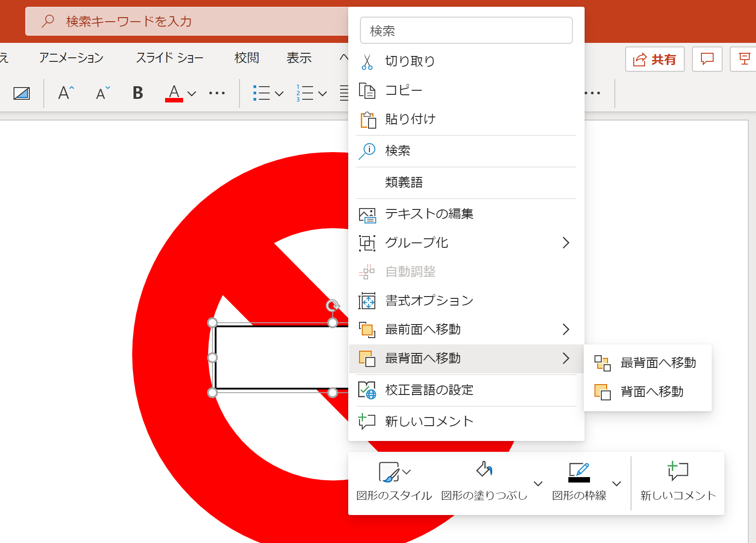
Task: Click the Paste (貼り付け) clipboard icon
Action: [368, 120]
